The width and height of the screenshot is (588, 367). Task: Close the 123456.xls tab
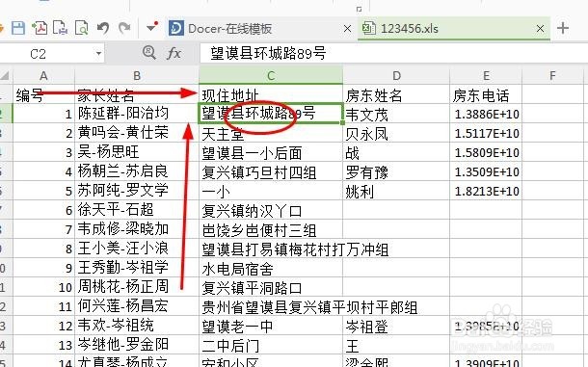[540, 29]
